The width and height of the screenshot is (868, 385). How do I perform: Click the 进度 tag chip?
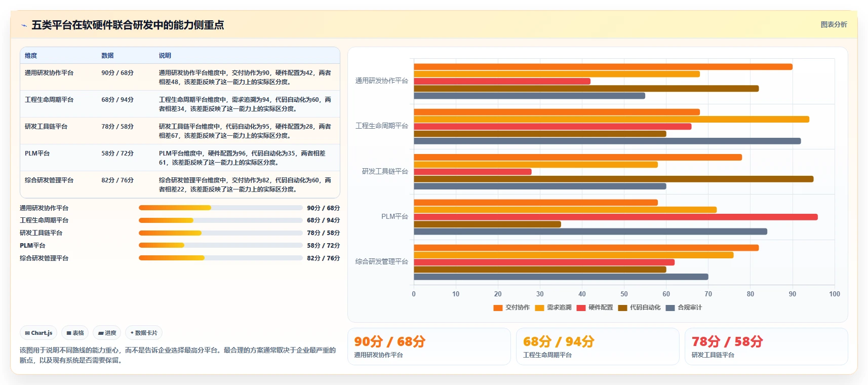[107, 333]
